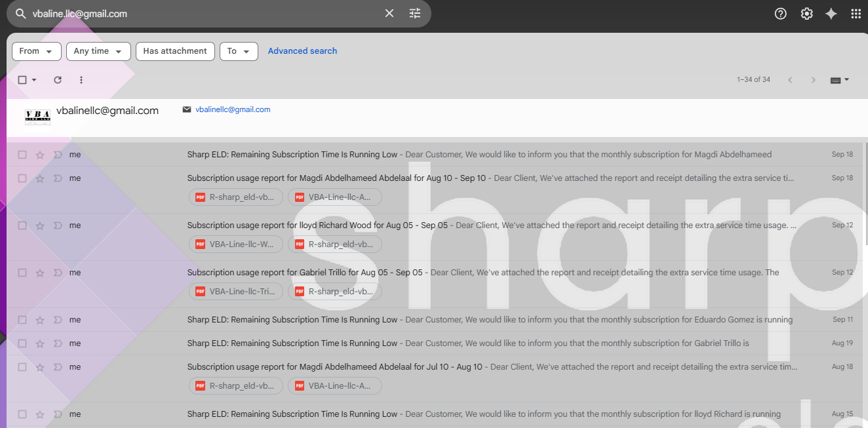Toggle the select-all checkbox
This screenshot has height=428, width=868.
22,80
